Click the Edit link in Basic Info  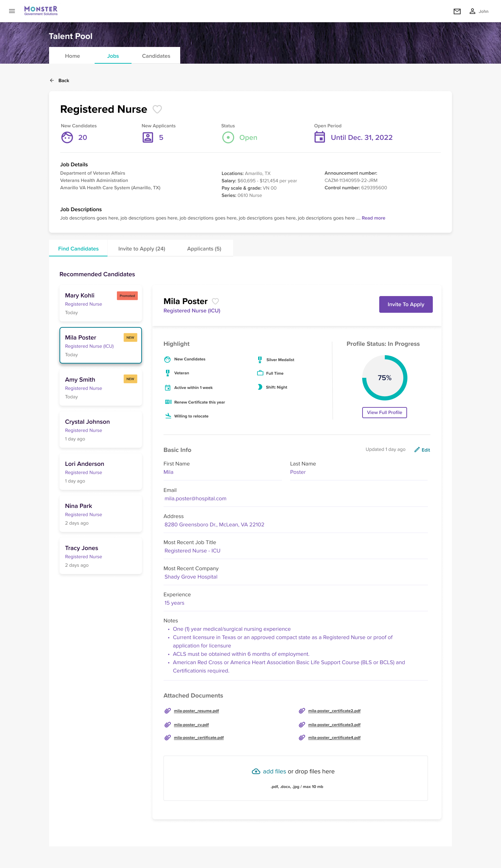(426, 450)
